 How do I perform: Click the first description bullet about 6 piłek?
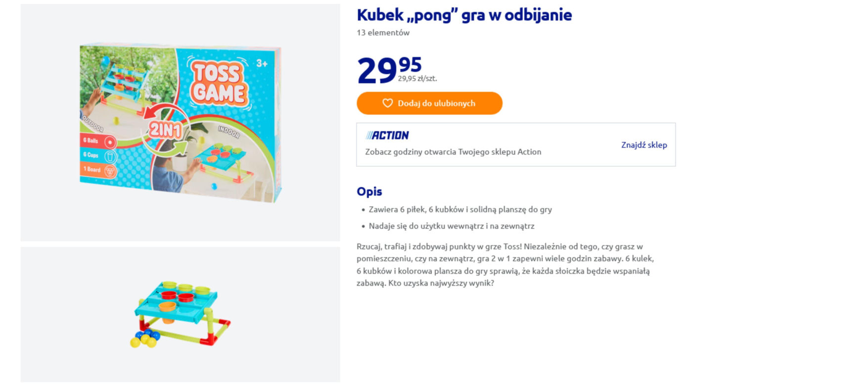pos(460,209)
